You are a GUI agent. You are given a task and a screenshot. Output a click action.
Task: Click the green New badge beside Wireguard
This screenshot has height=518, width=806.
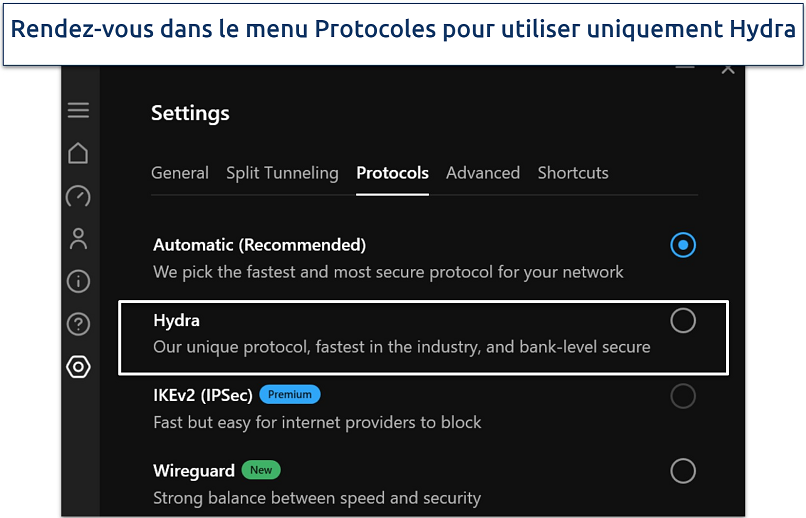[x=261, y=470]
